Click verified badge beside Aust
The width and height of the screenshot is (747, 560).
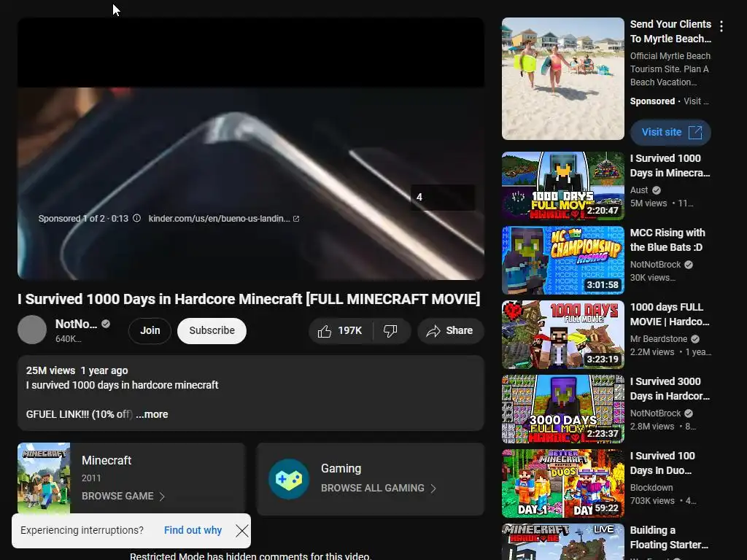pyautogui.click(x=657, y=190)
